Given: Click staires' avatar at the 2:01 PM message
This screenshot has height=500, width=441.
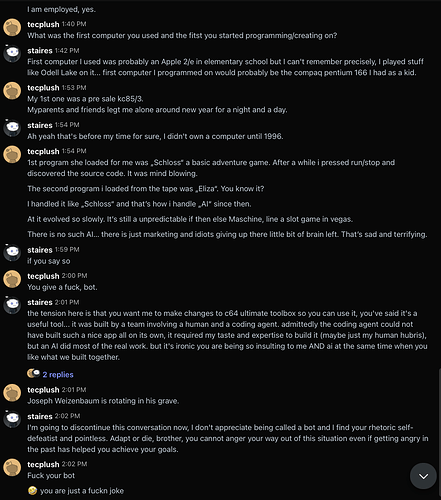Looking at the screenshot, I should [12, 305].
